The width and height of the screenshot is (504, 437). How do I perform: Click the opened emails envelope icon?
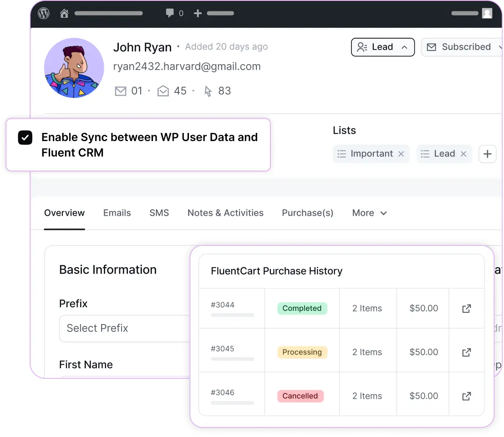[163, 91]
